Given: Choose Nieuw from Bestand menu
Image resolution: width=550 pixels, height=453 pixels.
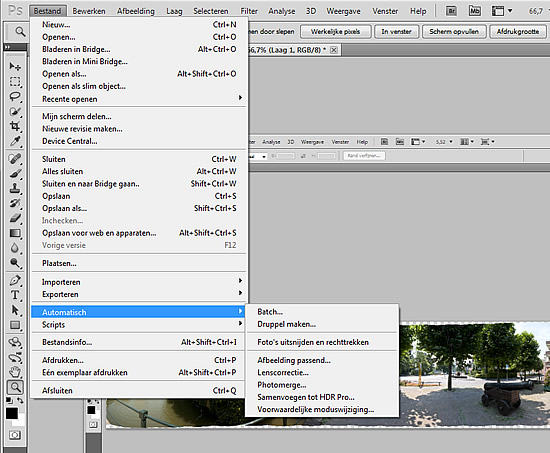Looking at the screenshot, I should pos(139,25).
